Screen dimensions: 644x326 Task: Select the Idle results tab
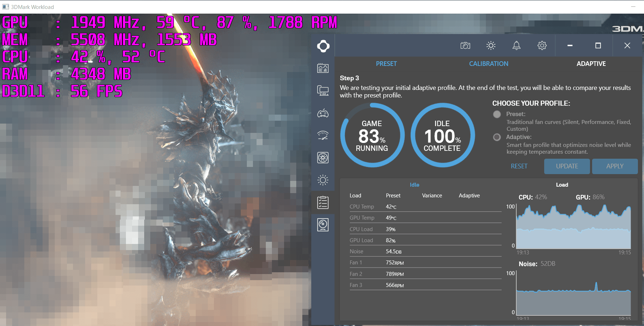coord(415,185)
